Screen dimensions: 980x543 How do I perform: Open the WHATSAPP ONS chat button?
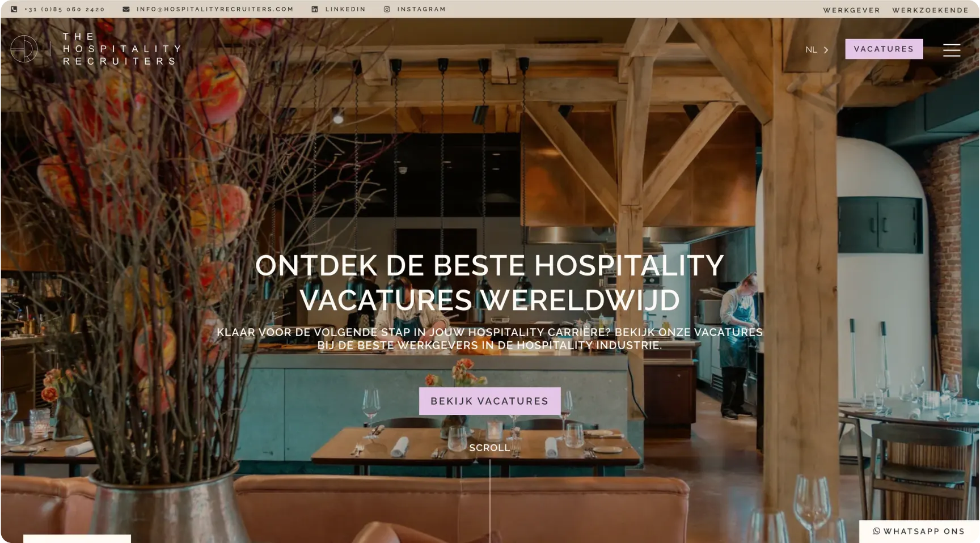click(919, 531)
